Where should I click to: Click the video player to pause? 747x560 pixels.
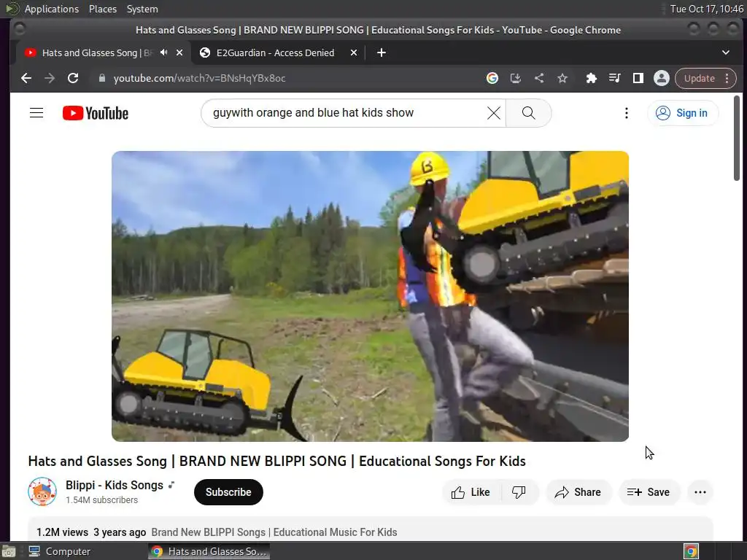(x=370, y=296)
